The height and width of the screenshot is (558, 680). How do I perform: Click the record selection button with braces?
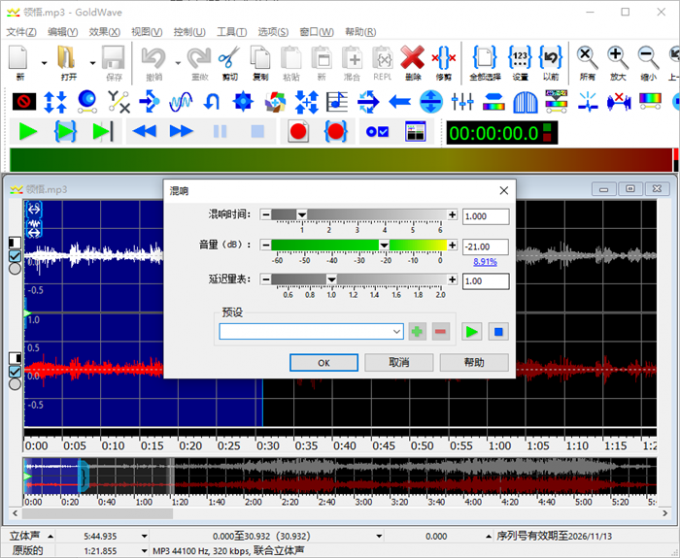pyautogui.click(x=336, y=131)
